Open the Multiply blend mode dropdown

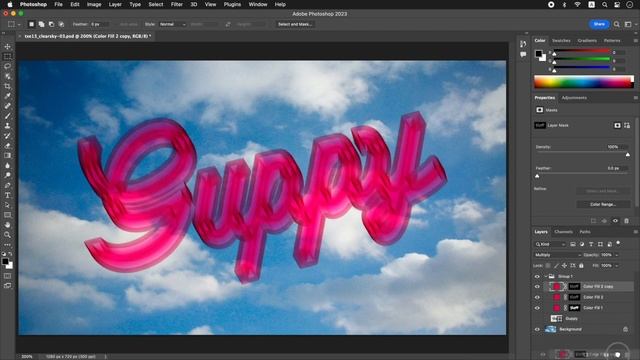(x=558, y=255)
